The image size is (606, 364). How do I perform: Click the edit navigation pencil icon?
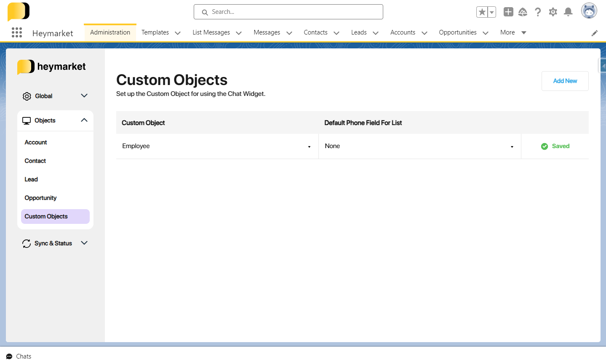(594, 33)
